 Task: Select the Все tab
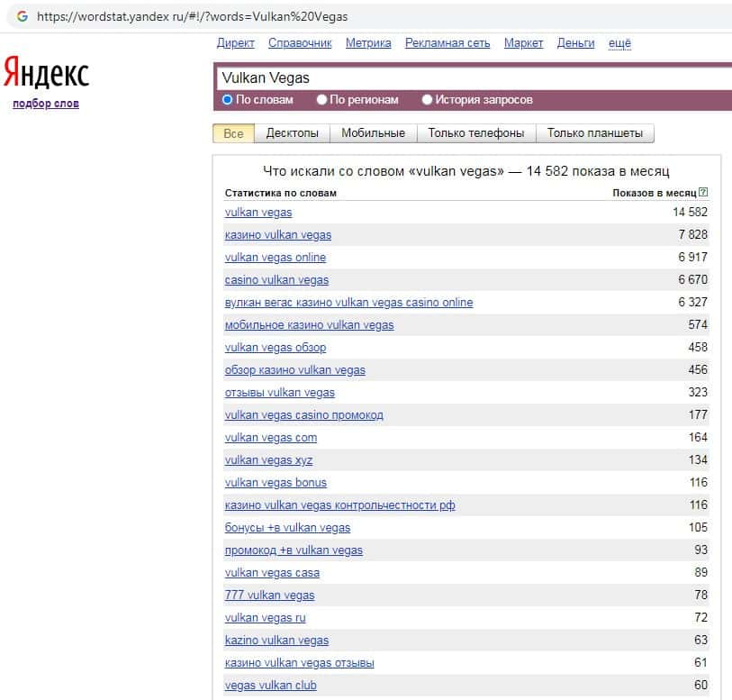tap(233, 133)
